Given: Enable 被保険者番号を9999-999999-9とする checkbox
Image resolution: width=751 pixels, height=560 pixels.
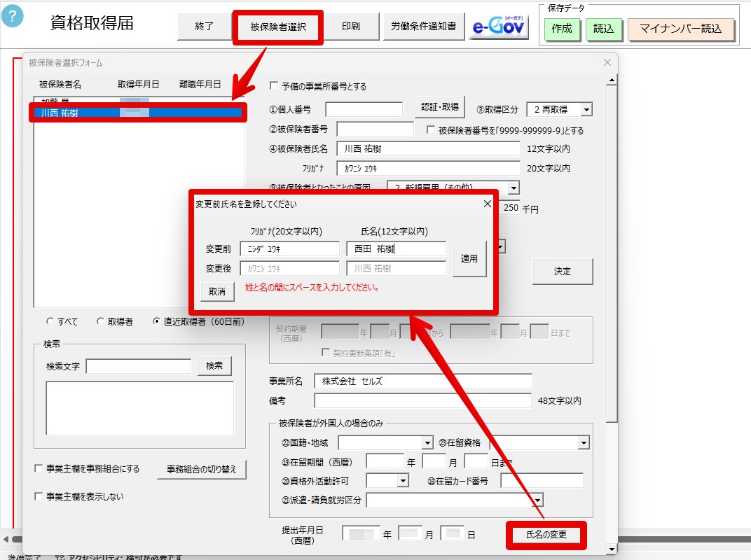Looking at the screenshot, I should click(x=431, y=129).
